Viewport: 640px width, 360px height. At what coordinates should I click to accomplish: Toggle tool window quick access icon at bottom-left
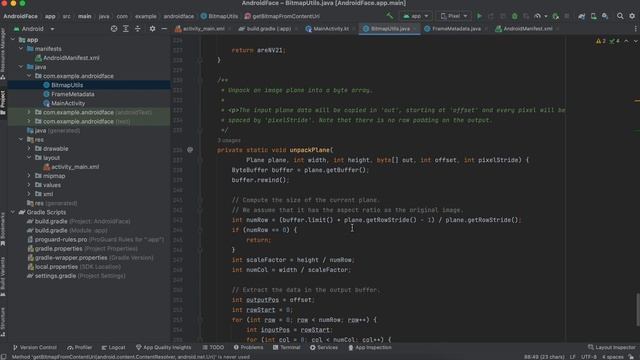coord(3,357)
